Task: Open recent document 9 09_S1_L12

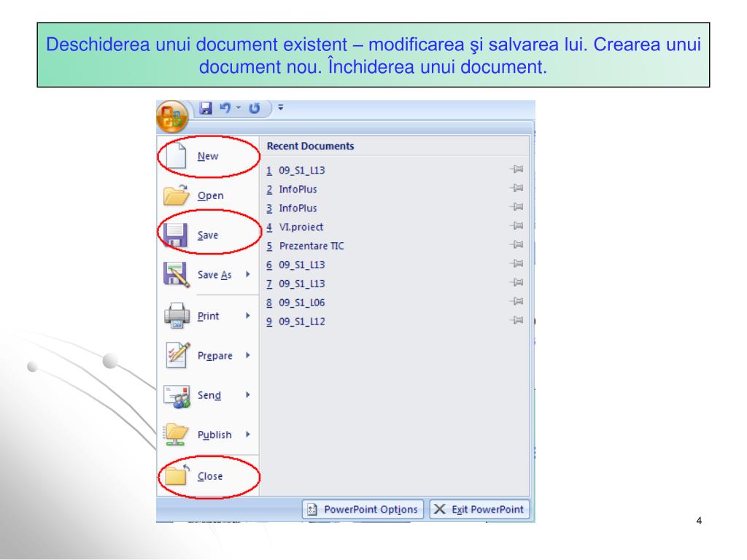Action: pos(295,322)
